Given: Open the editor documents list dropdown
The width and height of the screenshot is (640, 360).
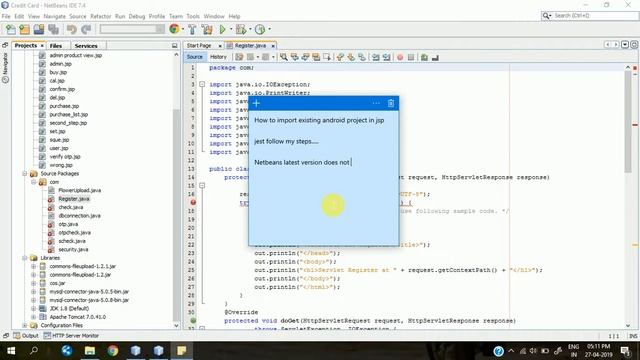Looking at the screenshot, I should [x=625, y=44].
